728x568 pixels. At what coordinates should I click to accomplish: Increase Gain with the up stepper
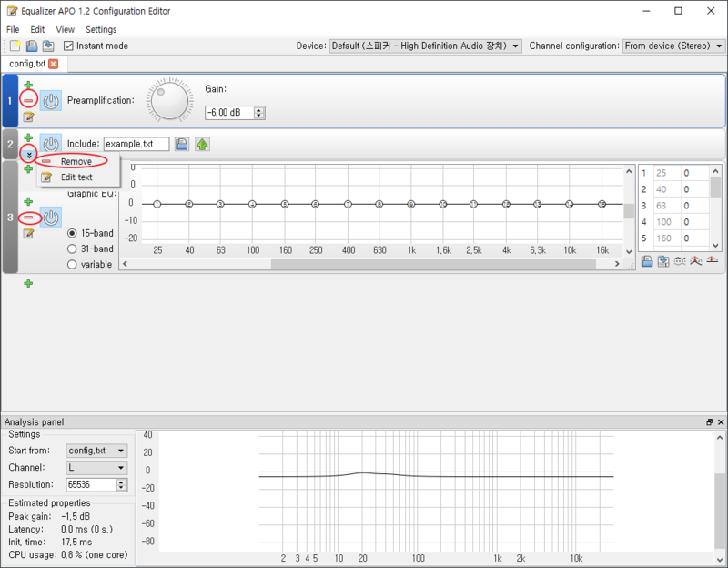[259, 110]
